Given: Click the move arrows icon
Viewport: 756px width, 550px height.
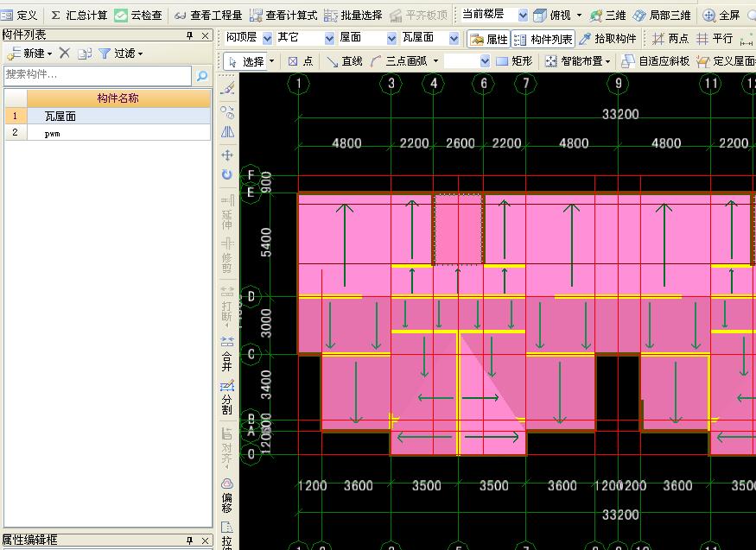Looking at the screenshot, I should pos(227,155).
